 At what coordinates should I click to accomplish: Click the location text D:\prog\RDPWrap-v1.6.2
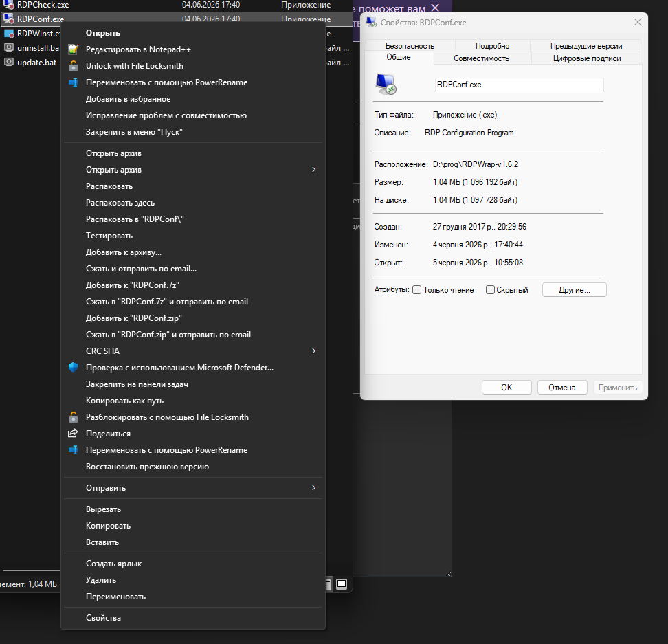click(x=476, y=164)
